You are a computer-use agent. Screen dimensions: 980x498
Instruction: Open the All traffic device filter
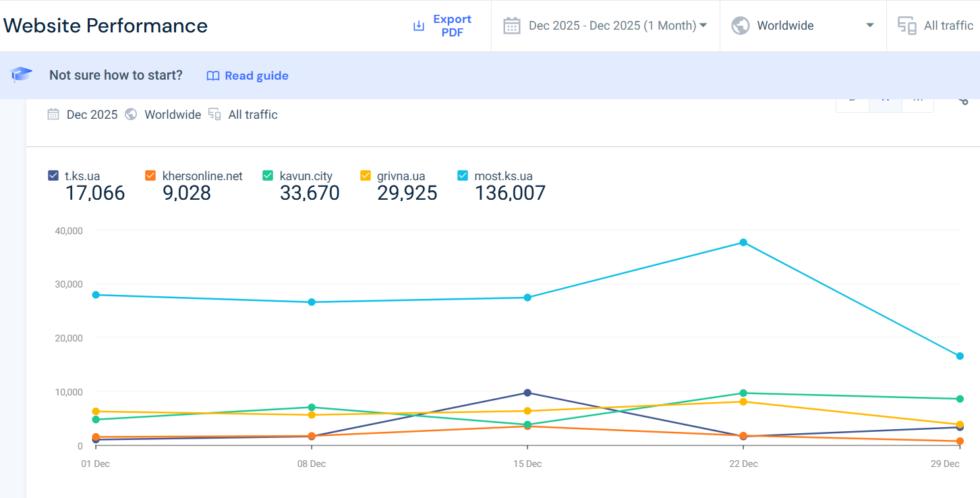(x=948, y=26)
